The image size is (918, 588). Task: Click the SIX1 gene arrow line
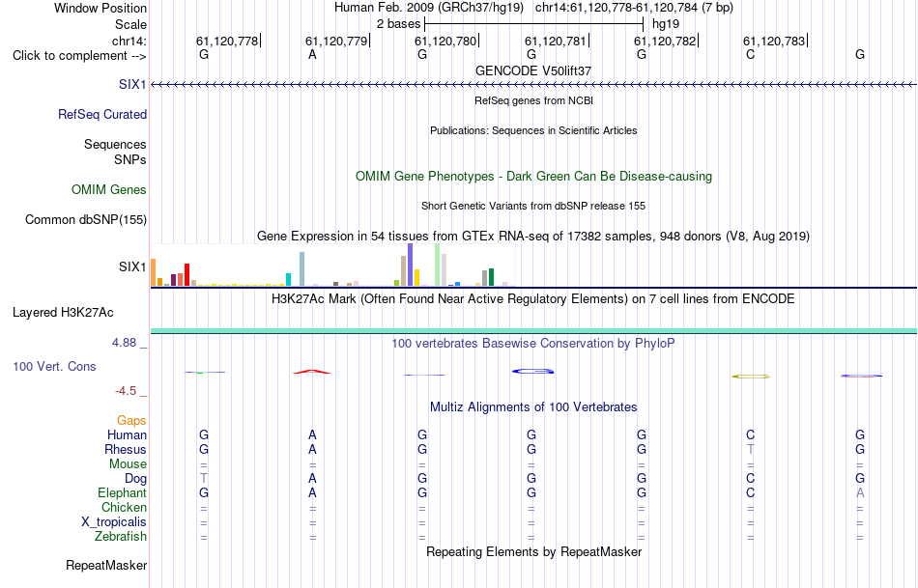click(x=533, y=85)
